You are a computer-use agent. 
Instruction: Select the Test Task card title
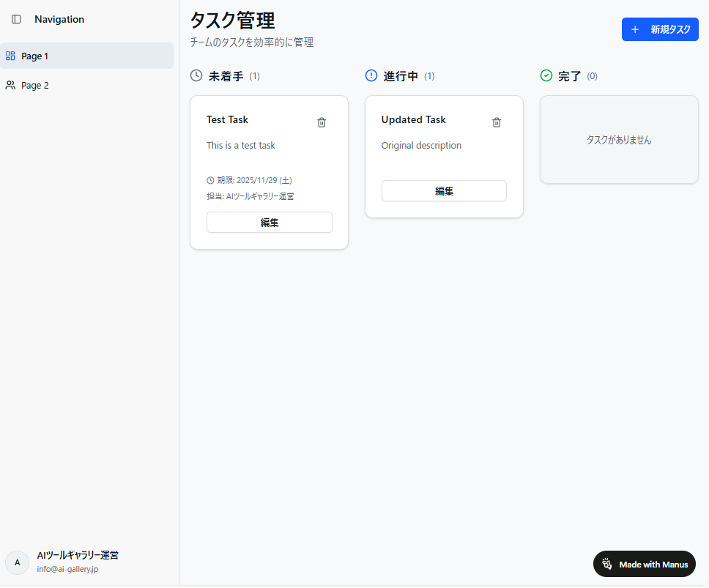point(227,120)
